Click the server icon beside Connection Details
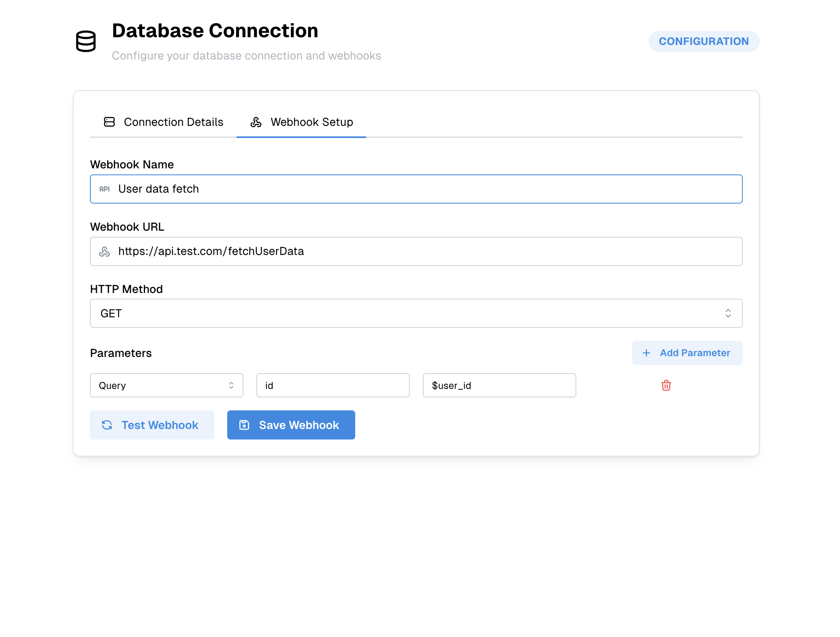 [x=109, y=122]
